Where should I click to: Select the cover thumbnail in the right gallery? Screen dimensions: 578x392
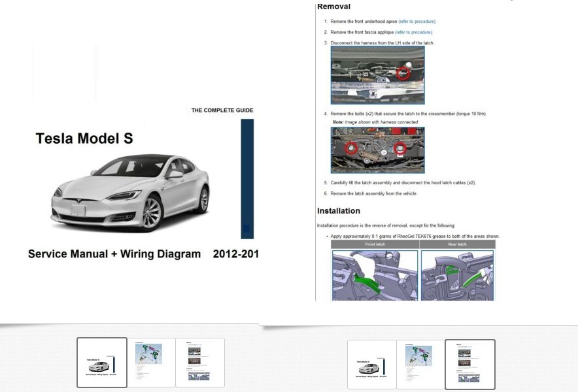pyautogui.click(x=371, y=365)
